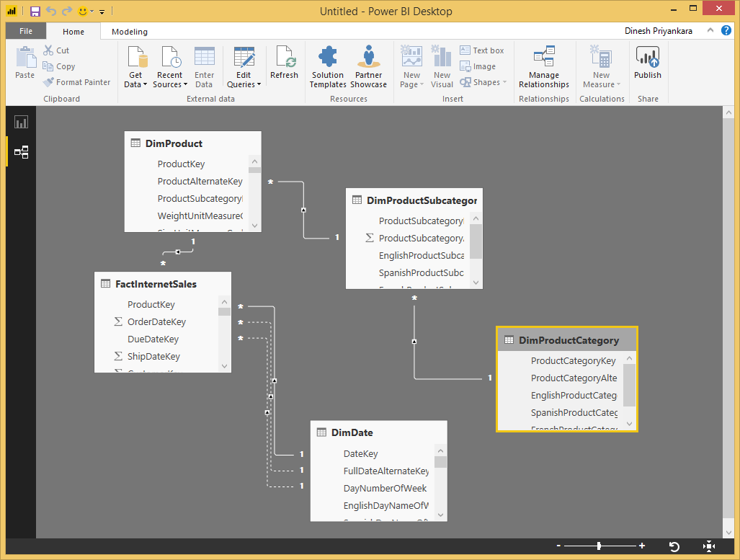Click the Enter Data icon

[205, 57]
